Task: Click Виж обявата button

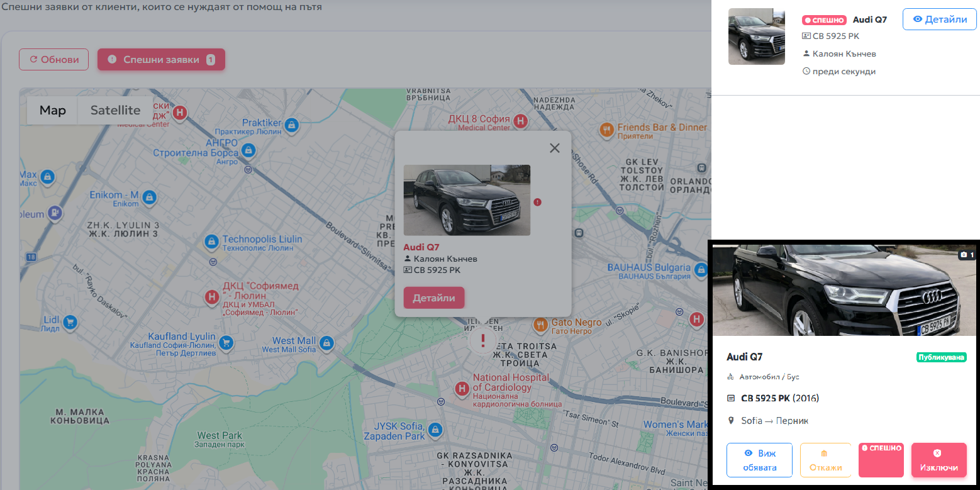Action: pyautogui.click(x=759, y=460)
